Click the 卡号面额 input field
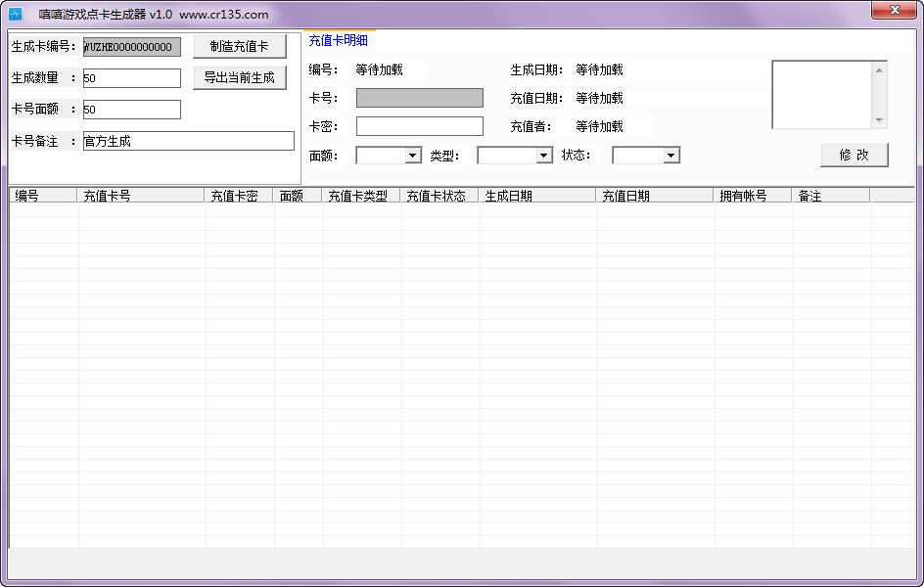924x587 pixels. click(x=132, y=110)
